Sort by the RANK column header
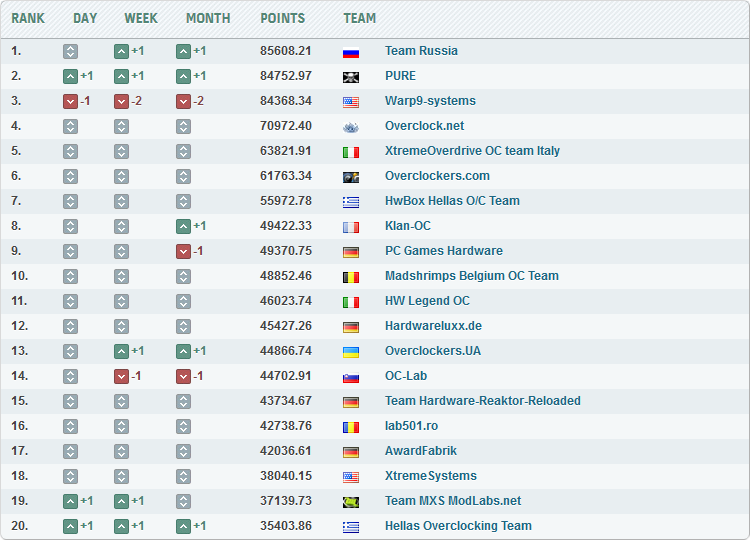 (28, 18)
